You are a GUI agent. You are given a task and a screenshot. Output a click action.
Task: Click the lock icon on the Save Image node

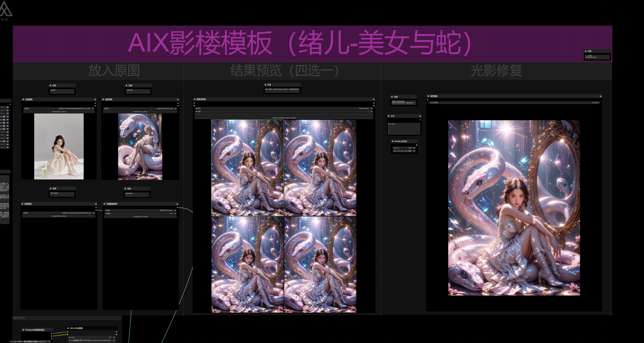coord(601,96)
